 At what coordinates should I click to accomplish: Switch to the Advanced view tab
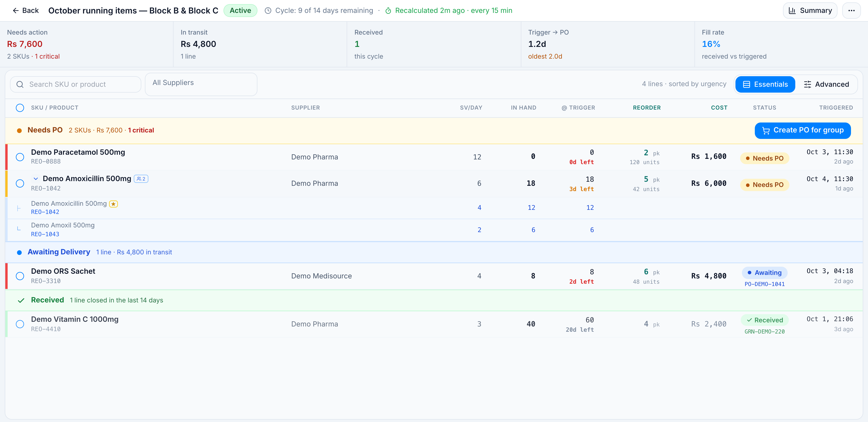click(826, 84)
